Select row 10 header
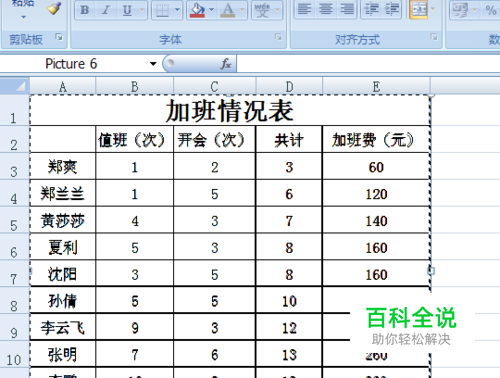This screenshot has height=378, width=500. pos(14,355)
